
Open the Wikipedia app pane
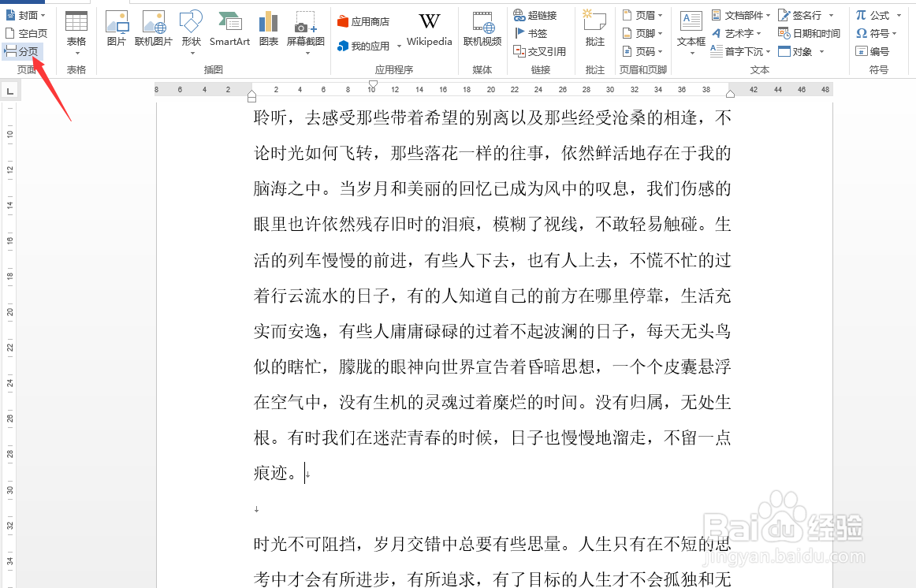pos(428,32)
